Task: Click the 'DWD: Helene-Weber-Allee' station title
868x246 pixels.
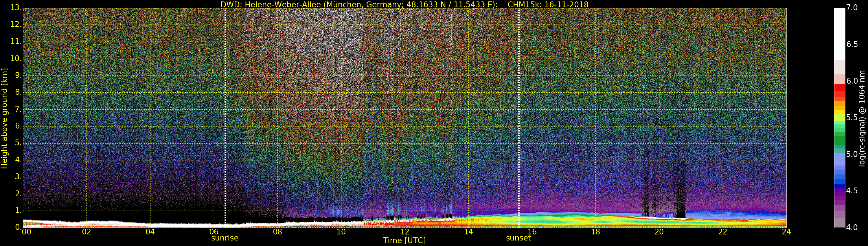Action: pos(270,4)
